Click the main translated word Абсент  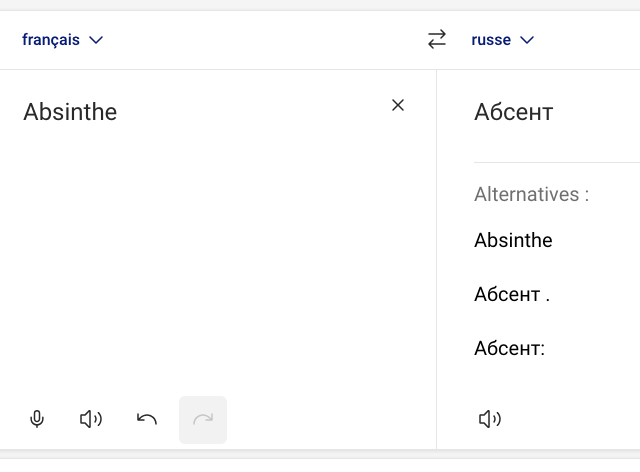click(513, 112)
